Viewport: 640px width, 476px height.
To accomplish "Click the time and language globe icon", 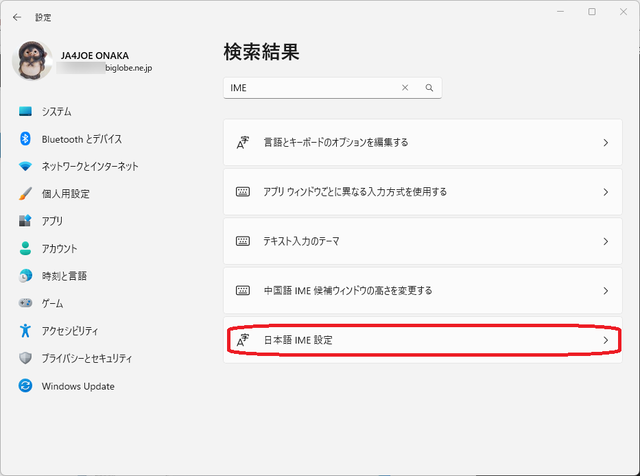I will [x=25, y=276].
